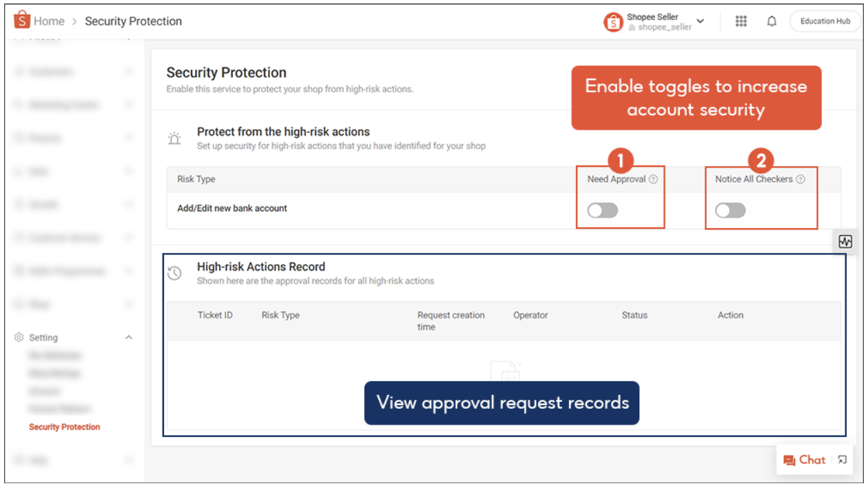Open the notifications bell
Image resolution: width=868 pixels, height=488 pixels.
[x=772, y=21]
